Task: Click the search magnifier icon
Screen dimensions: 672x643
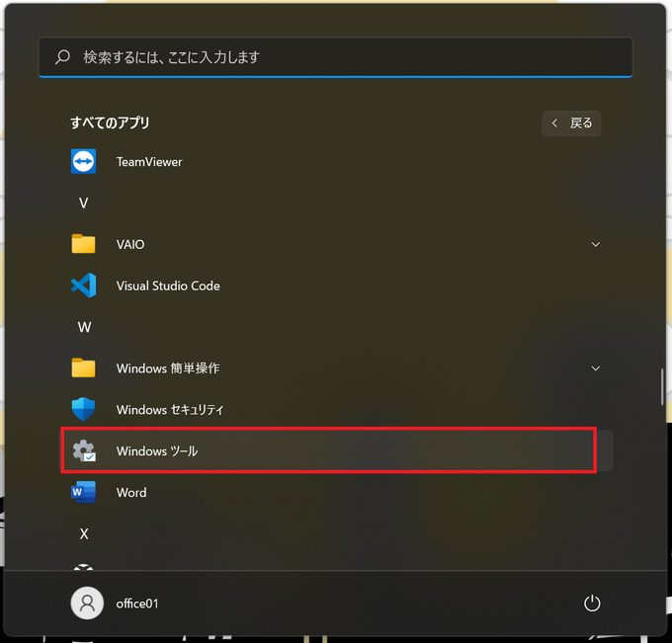Action: [62, 57]
